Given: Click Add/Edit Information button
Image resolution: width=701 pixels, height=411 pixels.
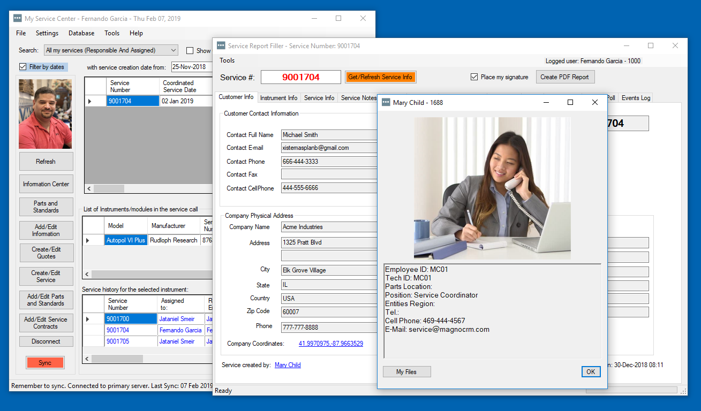Looking at the screenshot, I should (46, 230).
